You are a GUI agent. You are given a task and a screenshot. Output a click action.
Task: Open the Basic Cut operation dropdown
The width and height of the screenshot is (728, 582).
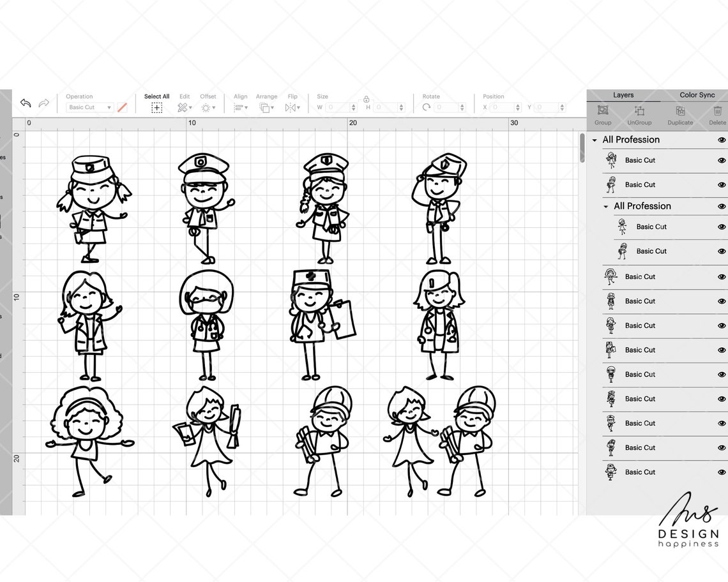(88, 107)
